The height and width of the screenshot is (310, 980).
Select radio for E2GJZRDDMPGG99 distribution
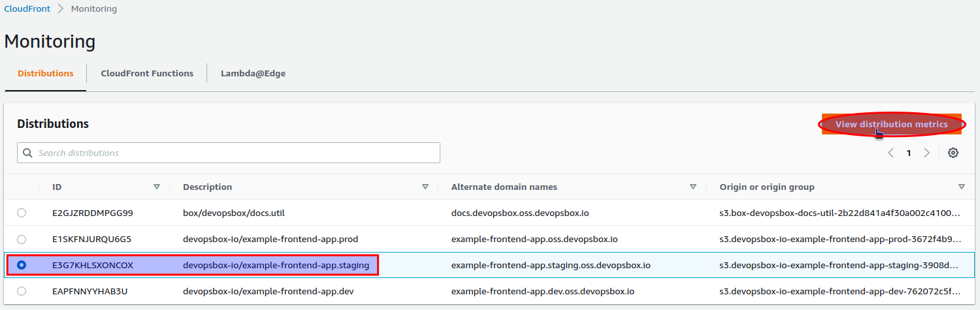[22, 213]
